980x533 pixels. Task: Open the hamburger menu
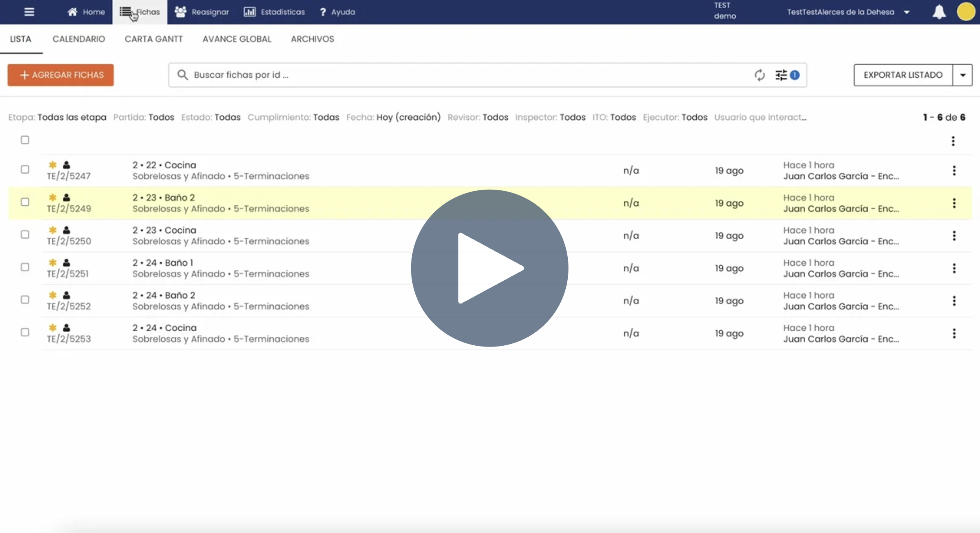click(x=29, y=12)
